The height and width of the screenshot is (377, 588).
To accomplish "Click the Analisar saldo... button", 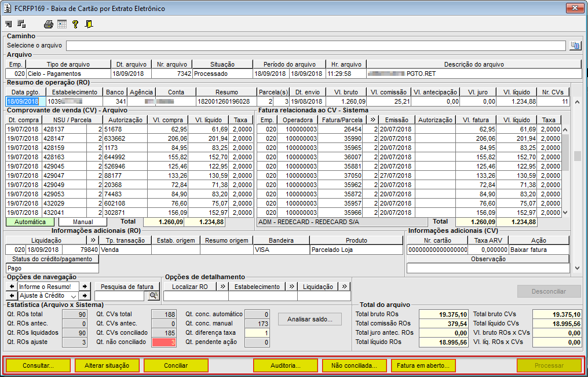I will pos(310,319).
